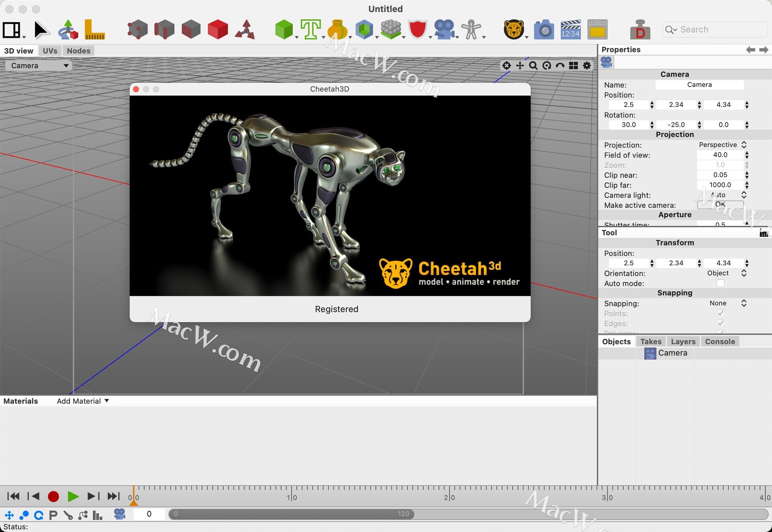Add a text spline object
Screen dimensions: 772x532
(311, 30)
